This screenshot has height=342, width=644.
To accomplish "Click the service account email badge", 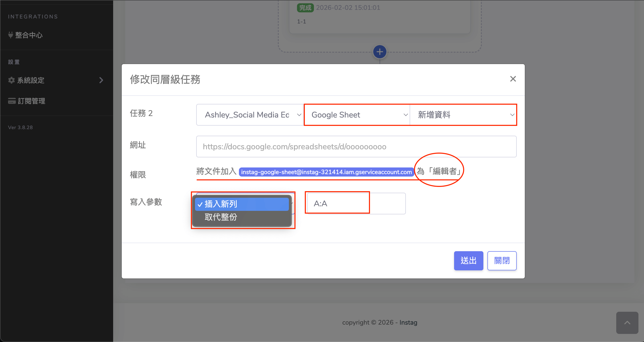I will pyautogui.click(x=326, y=172).
